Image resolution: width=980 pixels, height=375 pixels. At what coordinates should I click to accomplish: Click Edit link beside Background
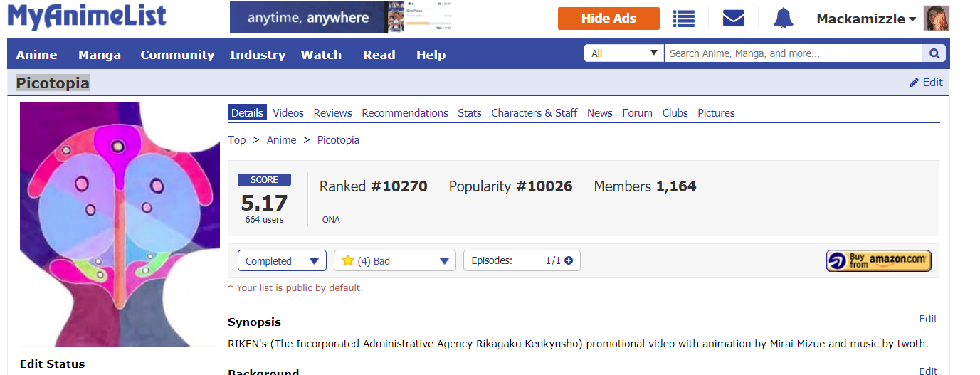[x=928, y=371]
